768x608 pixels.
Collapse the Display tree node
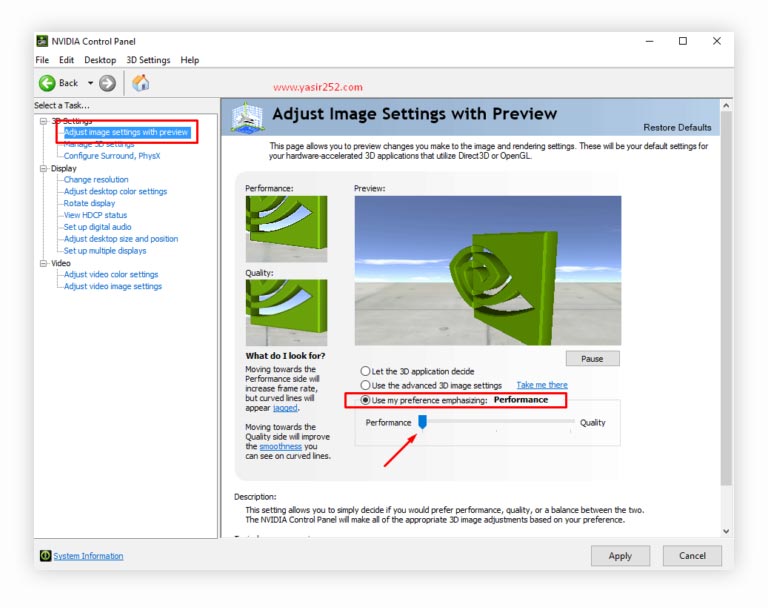pyautogui.click(x=44, y=169)
